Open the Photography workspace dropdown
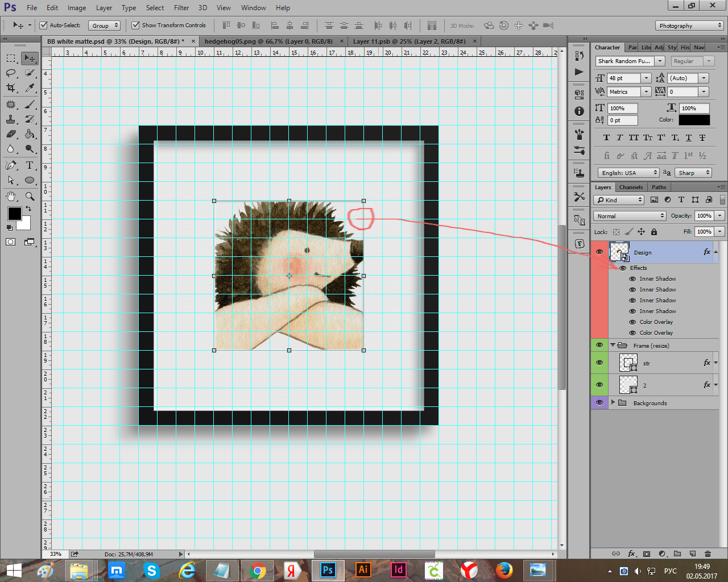This screenshot has width=728, height=582. click(x=689, y=26)
